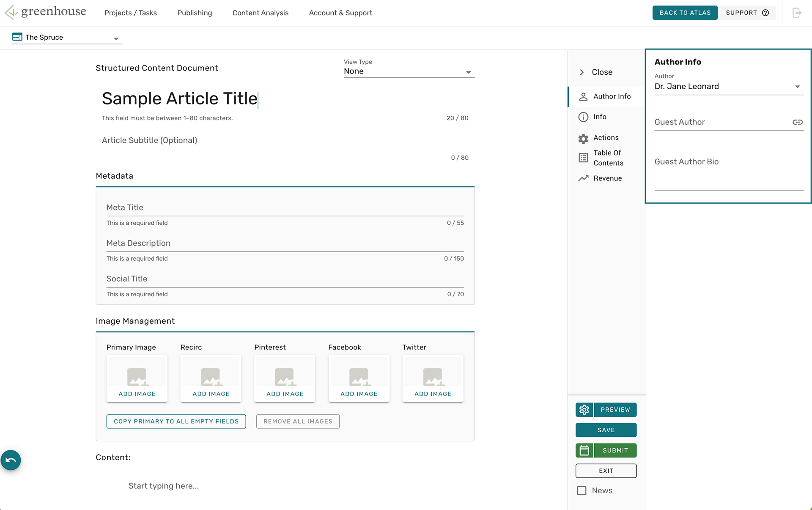Open the Content Analysis menu
Screen dimensions: 812x510
(x=260, y=13)
